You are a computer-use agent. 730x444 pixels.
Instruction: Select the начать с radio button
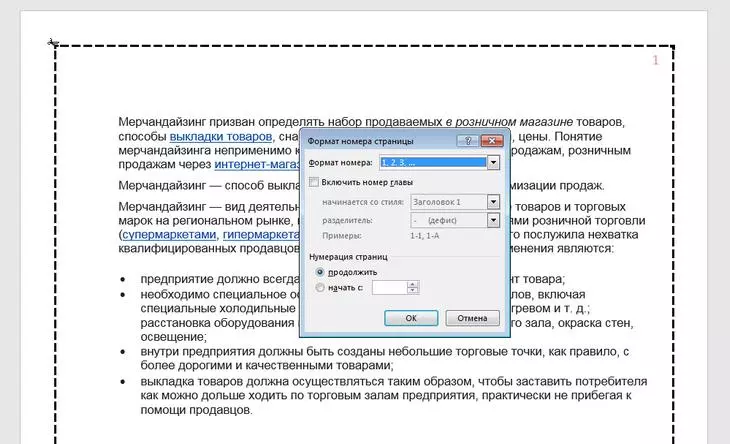point(320,288)
